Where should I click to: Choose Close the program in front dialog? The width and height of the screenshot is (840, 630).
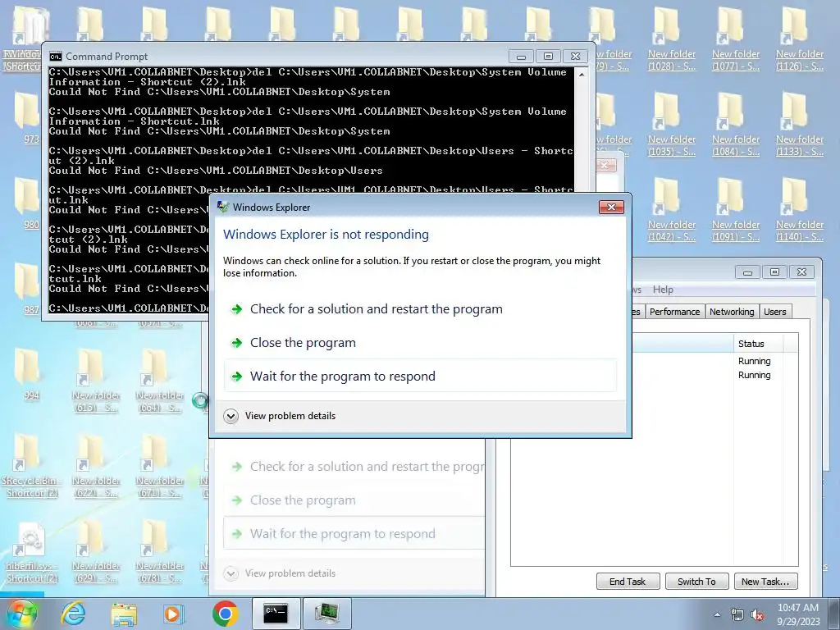click(x=420, y=343)
